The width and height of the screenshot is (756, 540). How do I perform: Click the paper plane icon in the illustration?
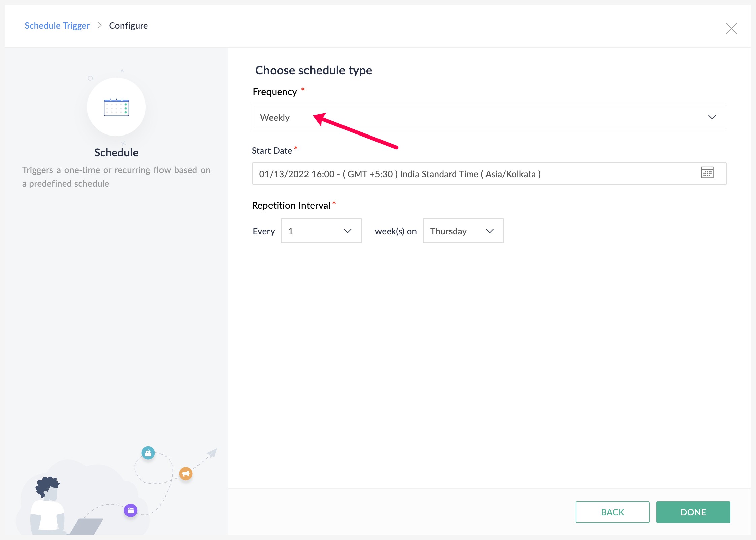[211, 453]
